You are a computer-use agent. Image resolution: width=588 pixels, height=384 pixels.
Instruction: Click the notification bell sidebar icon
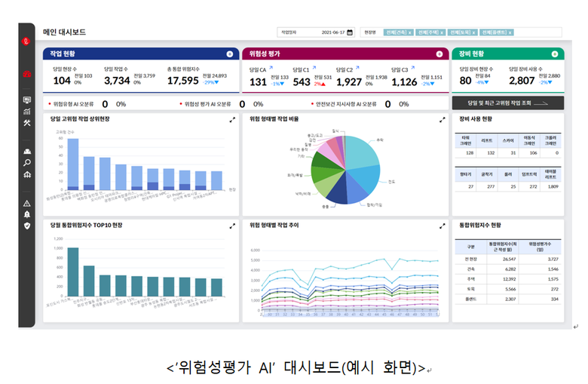27,214
